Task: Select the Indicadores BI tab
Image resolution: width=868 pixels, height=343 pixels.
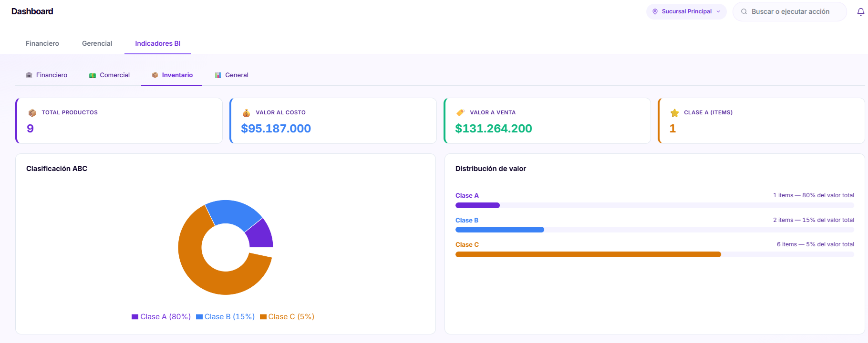Action: [158, 43]
